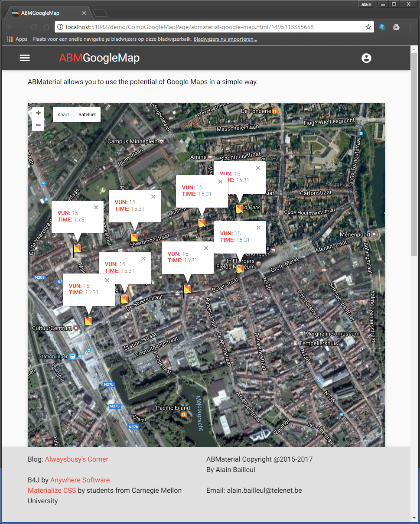Click browser forward arrow
This screenshot has width=420, height=524.
tap(23, 27)
